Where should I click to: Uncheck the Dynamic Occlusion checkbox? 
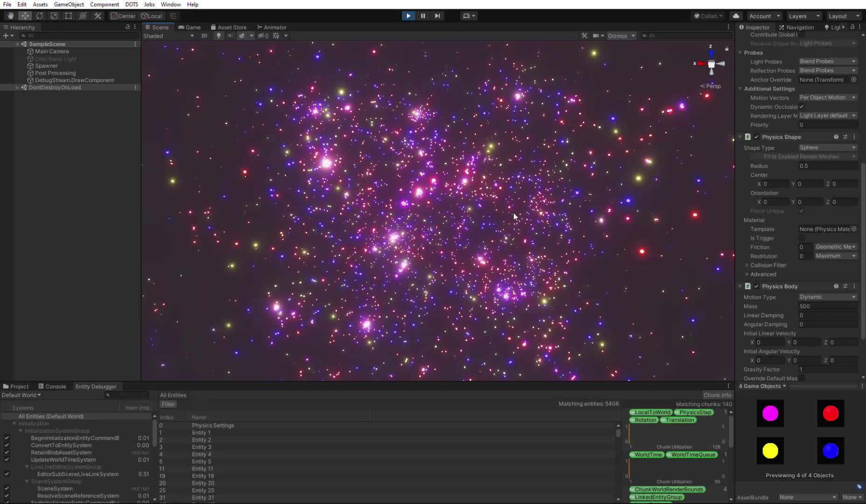pos(802,107)
